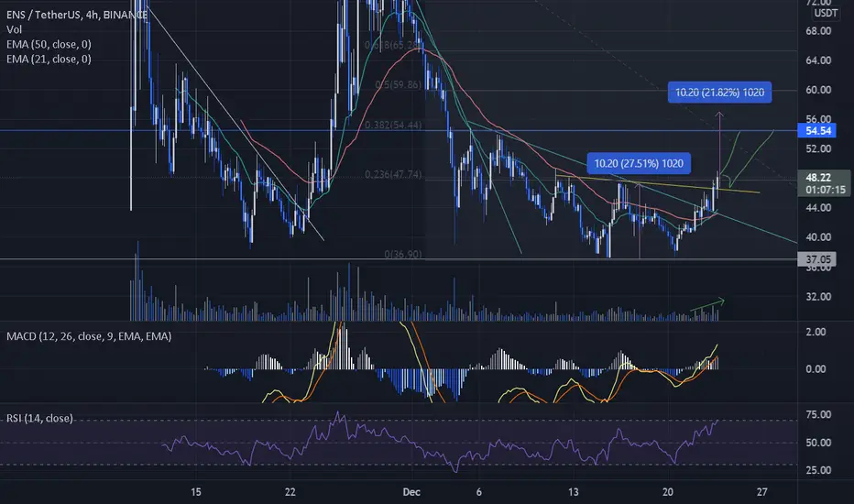Click the USDT currency label on price axis
The height and width of the screenshot is (504, 854).
826,13
